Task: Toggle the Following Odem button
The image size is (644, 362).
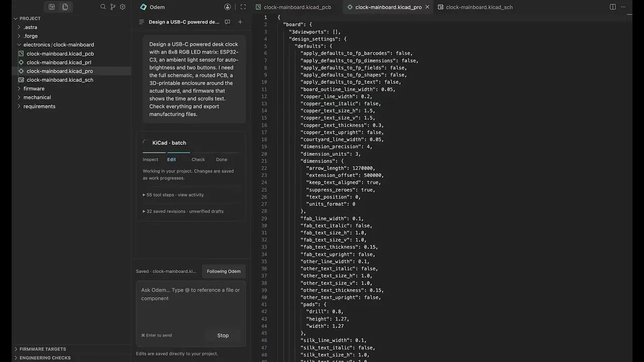Action: (x=223, y=271)
